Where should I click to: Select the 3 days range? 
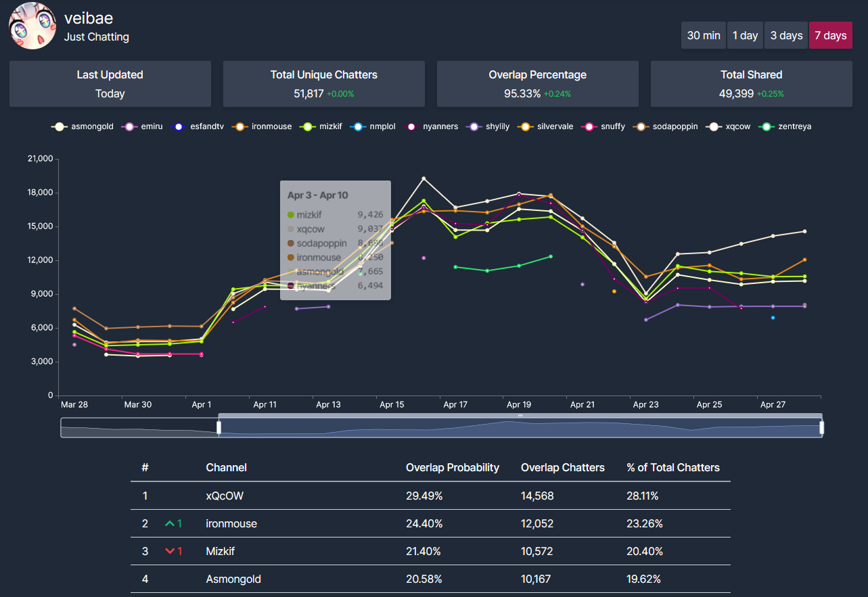(x=786, y=36)
